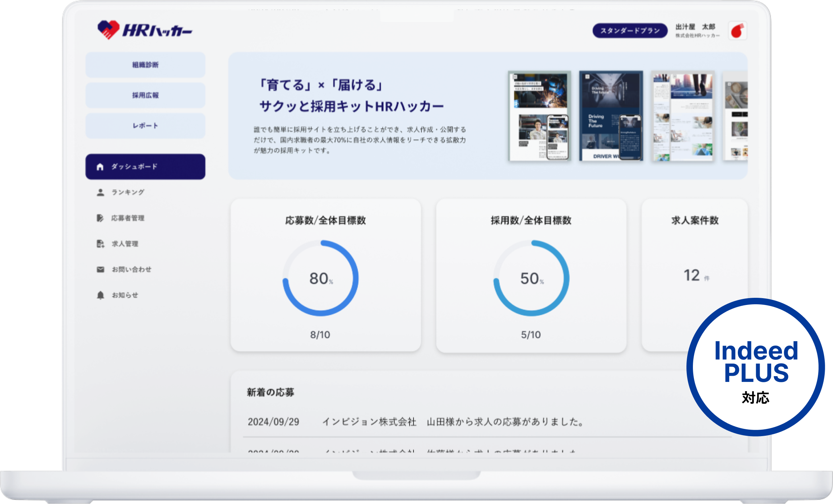
Task: Click the 8/10 count text
Action: [x=320, y=335]
